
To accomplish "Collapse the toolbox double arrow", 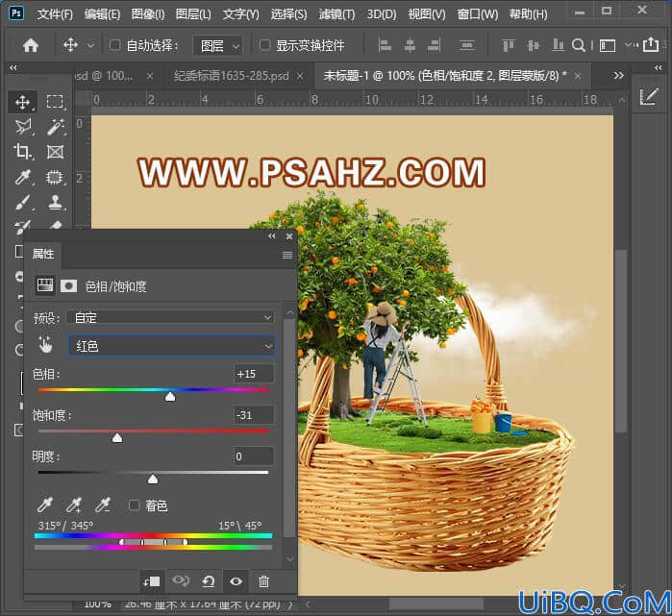I will 13,67.
